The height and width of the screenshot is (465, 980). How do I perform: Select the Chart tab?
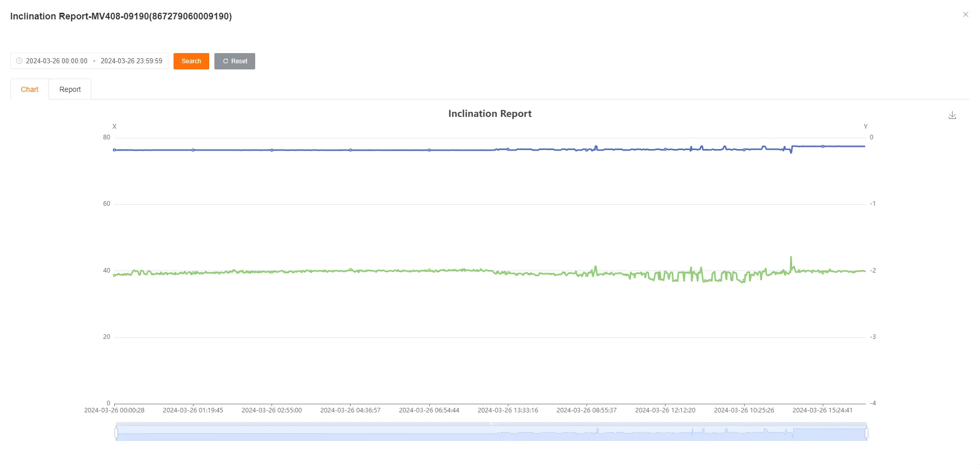pyautogui.click(x=30, y=89)
